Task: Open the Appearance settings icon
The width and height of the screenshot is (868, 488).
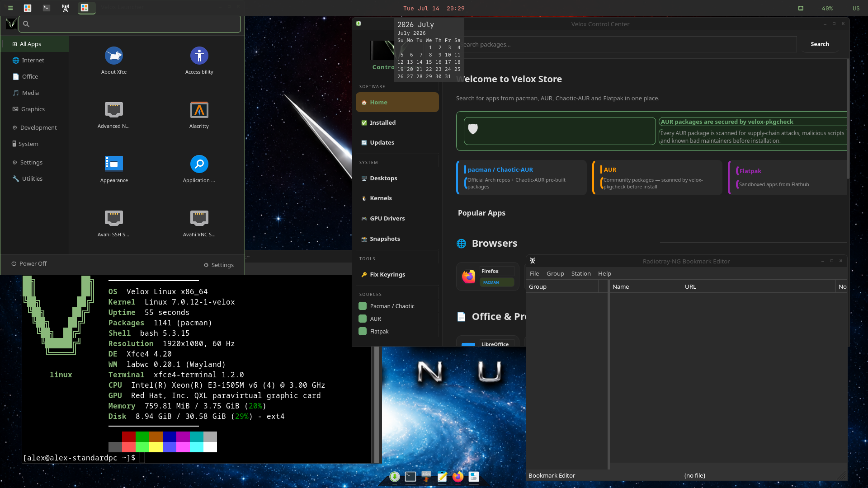Action: (114, 164)
